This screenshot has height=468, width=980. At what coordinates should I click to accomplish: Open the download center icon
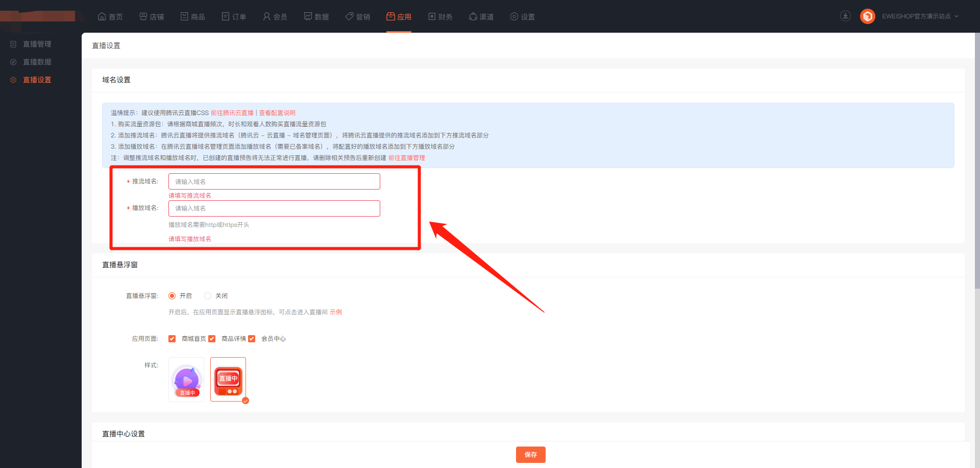(845, 16)
